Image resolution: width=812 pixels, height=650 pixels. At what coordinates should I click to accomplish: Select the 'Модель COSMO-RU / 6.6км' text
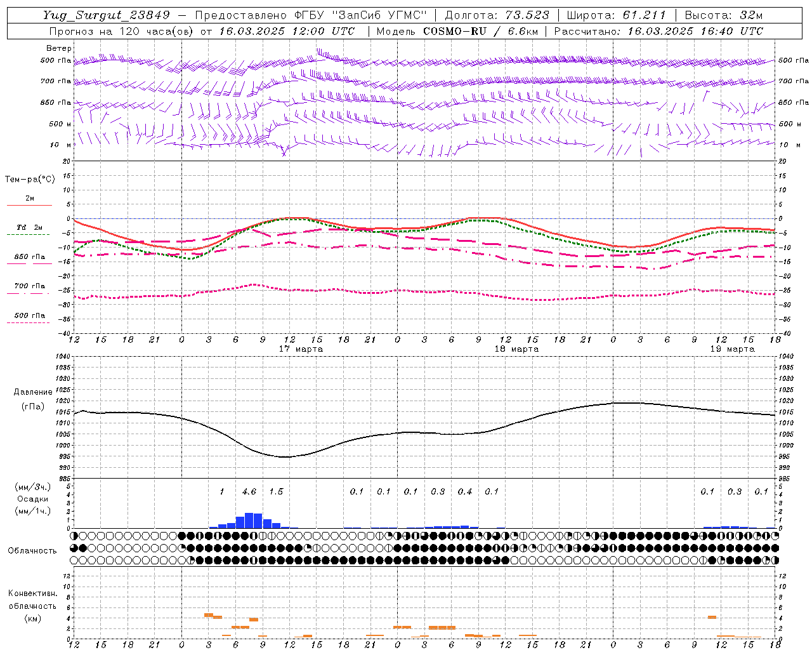point(457,31)
